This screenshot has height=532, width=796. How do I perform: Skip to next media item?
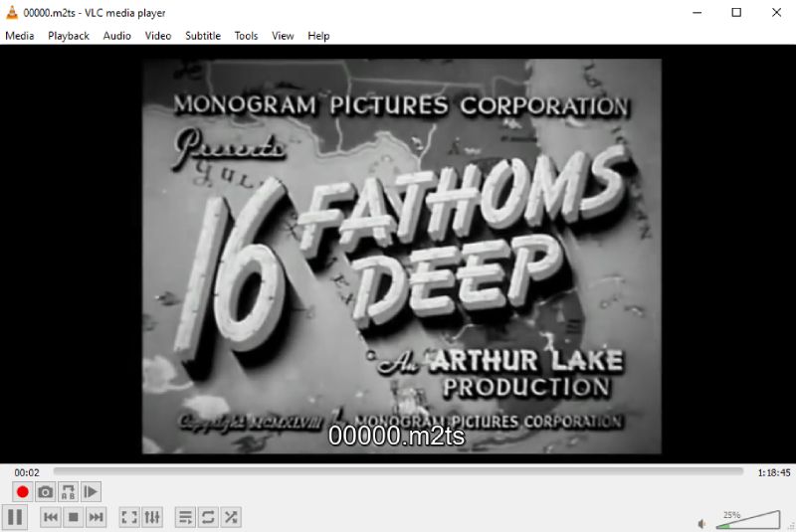(x=96, y=517)
